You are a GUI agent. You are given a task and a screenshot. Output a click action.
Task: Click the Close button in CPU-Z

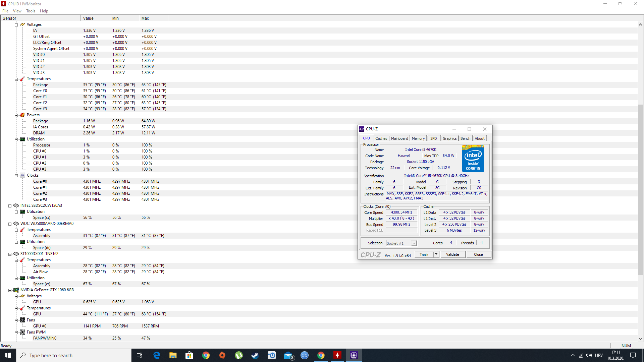[478, 254]
